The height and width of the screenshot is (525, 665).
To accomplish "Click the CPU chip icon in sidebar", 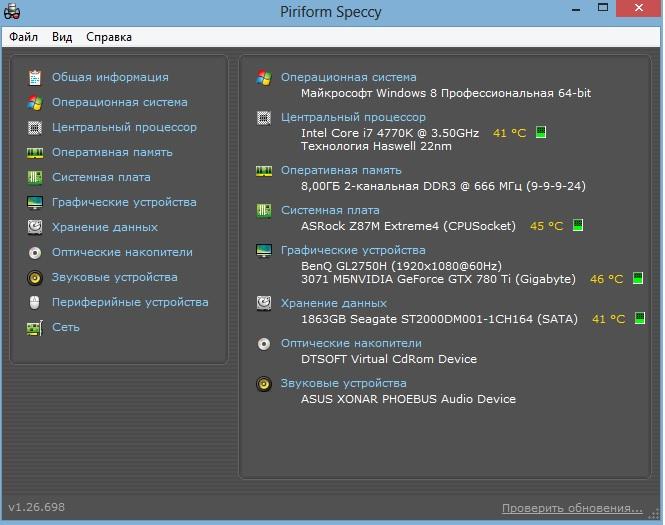I will tap(35, 128).
